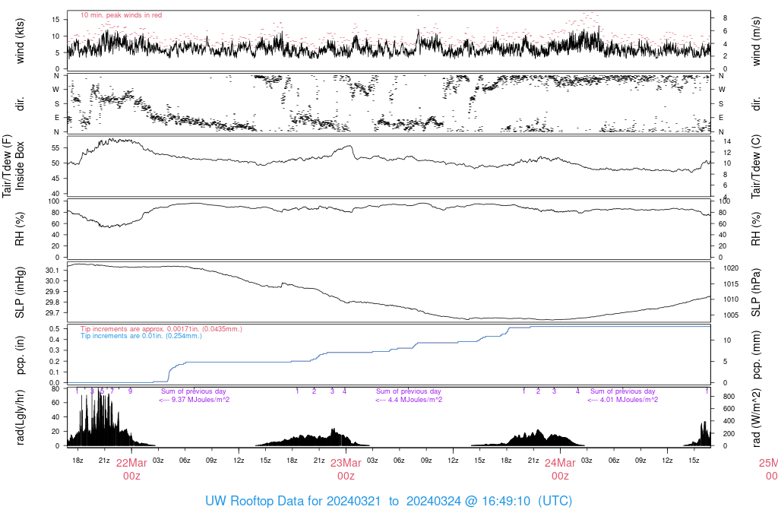
Task: Click the '24Mar' date label
Action: tap(560, 463)
